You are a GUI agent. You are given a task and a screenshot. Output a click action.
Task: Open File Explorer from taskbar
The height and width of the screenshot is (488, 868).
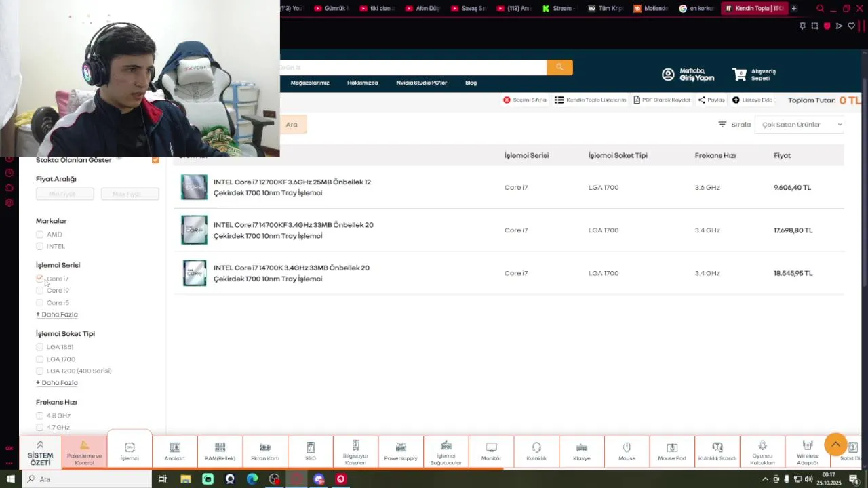(185, 479)
